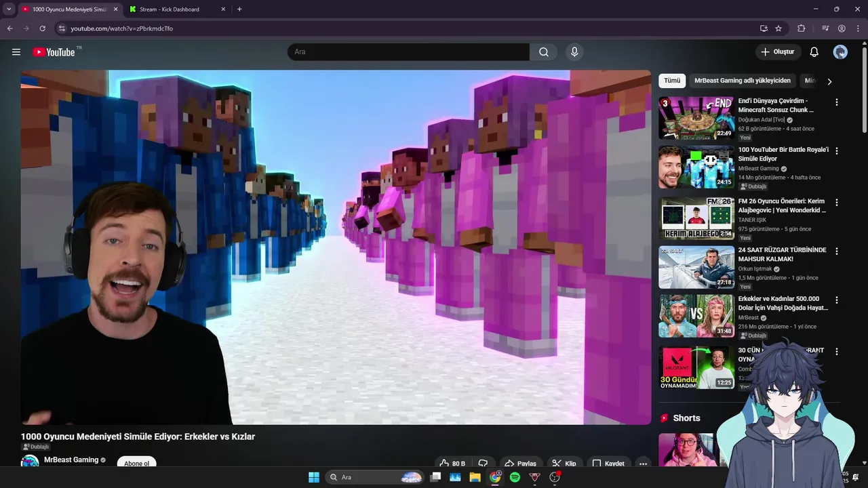The height and width of the screenshot is (488, 868).
Task: Open YouTube notifications bell
Action: tap(814, 52)
